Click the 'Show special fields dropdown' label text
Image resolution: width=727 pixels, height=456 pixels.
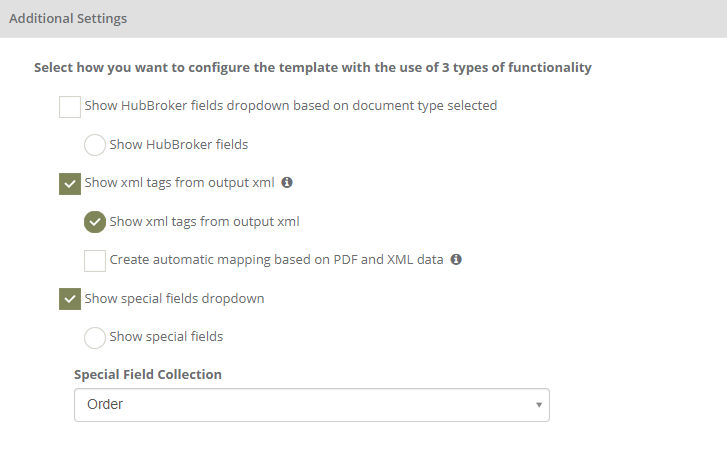(174, 298)
